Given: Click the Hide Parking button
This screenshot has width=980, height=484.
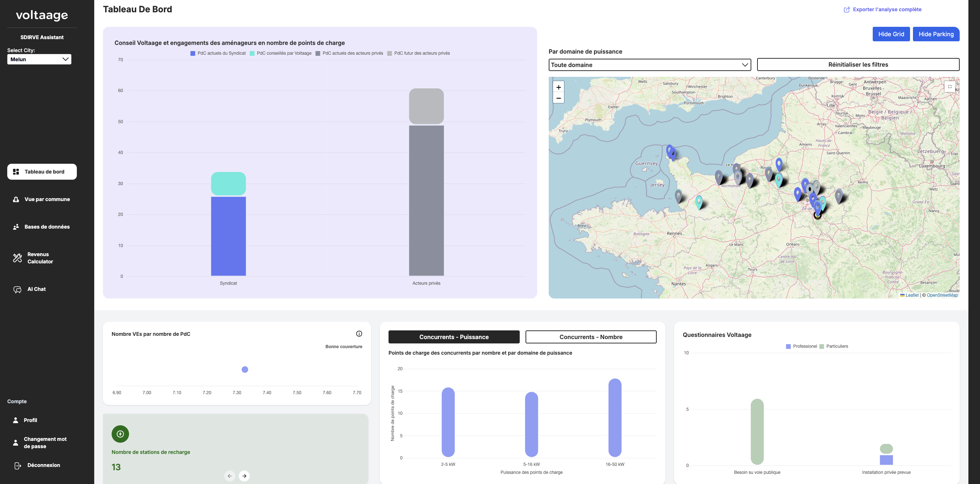Looking at the screenshot, I should 936,34.
